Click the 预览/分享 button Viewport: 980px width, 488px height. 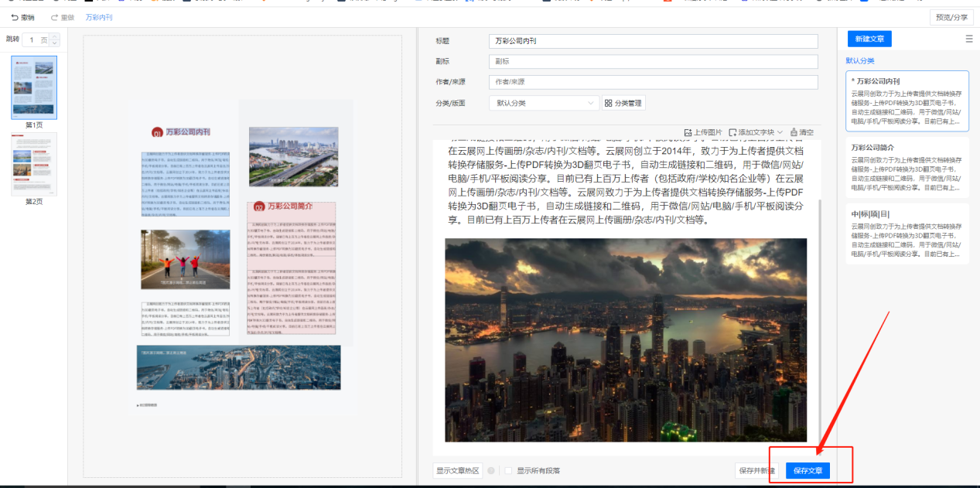pos(951,17)
